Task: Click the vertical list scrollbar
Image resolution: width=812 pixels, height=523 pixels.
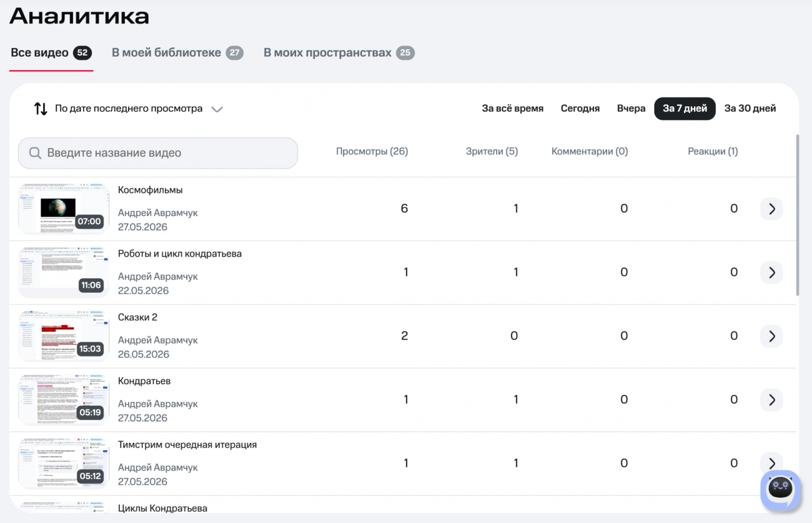Action: (x=797, y=215)
